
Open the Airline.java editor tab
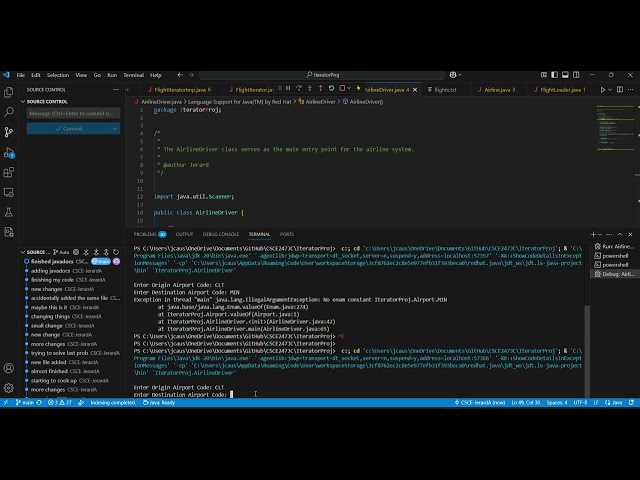497,89
